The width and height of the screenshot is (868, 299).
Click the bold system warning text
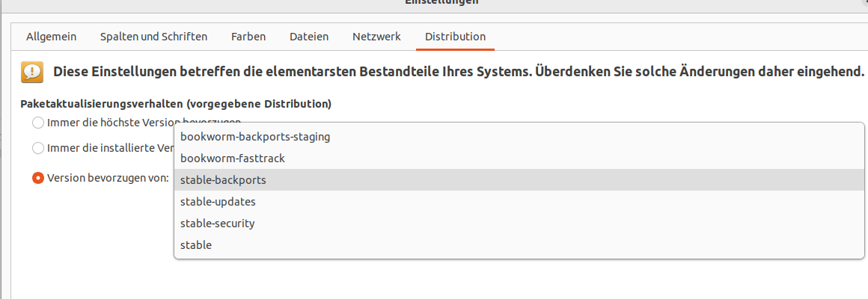(459, 72)
